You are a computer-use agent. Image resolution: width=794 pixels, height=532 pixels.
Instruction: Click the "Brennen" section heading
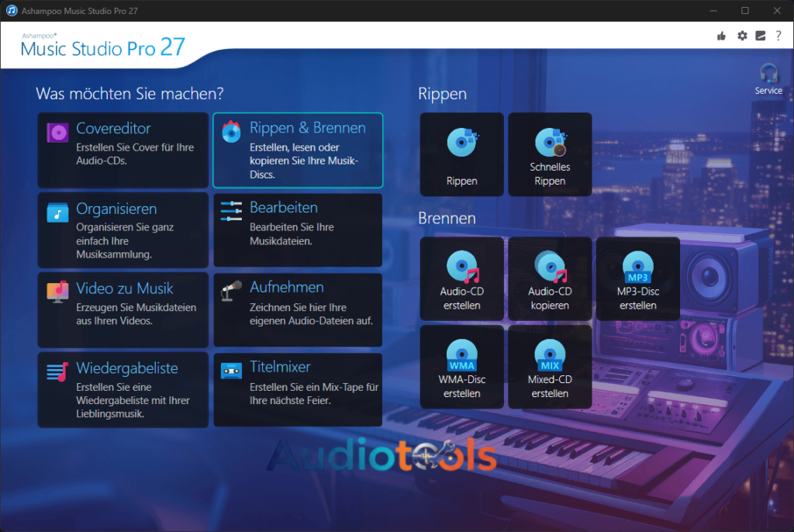click(447, 219)
